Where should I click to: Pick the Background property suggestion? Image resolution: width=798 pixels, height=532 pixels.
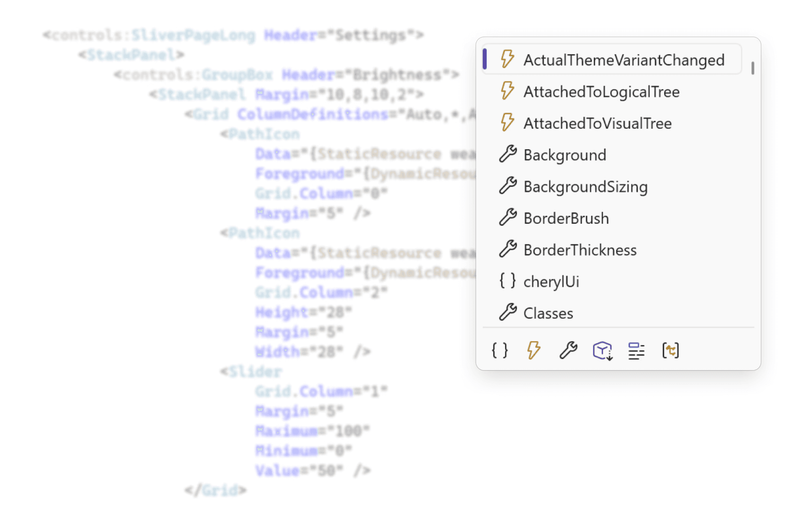[x=565, y=155]
